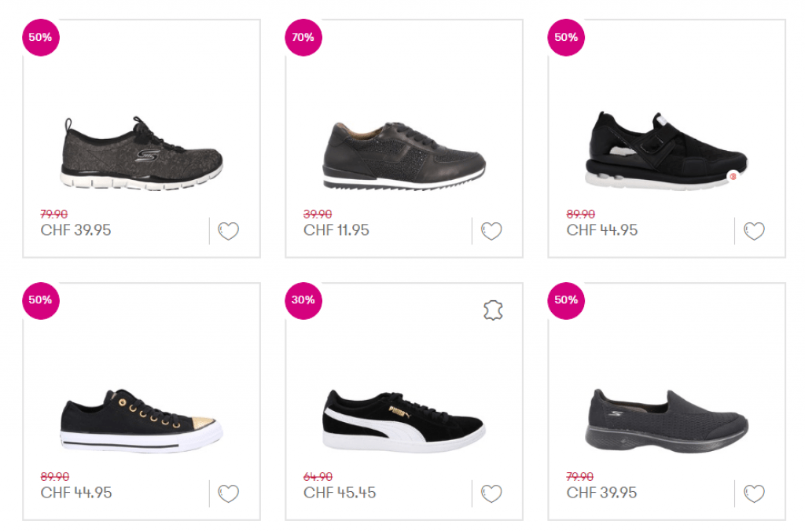This screenshot has width=805, height=532.
Task: Favorite the black leather lace-up sneaker
Action: 491,231
